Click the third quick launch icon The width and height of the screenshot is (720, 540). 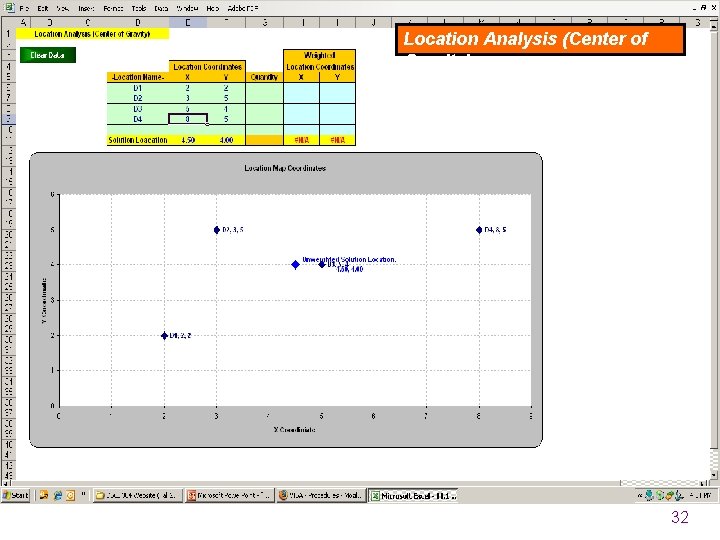[70, 495]
